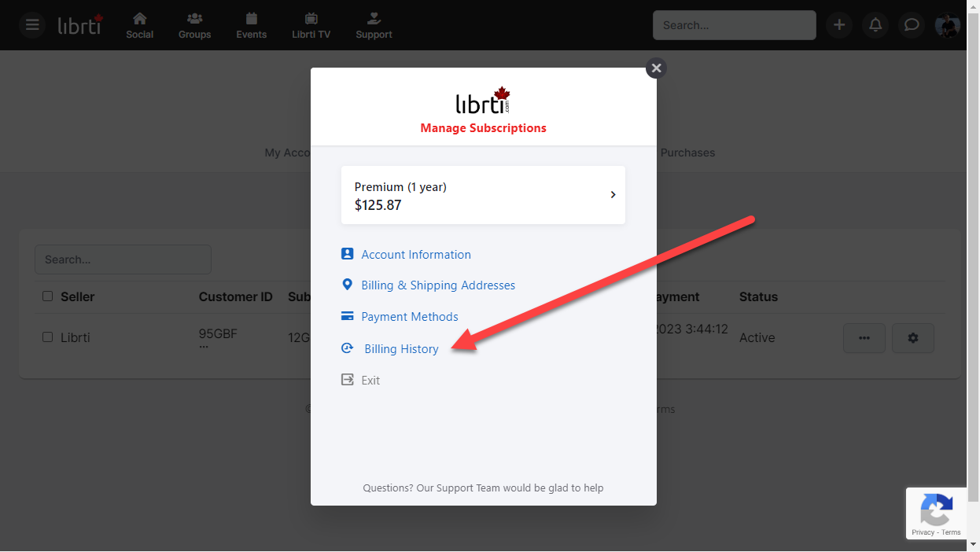
Task: Click the Status column header
Action: point(758,296)
